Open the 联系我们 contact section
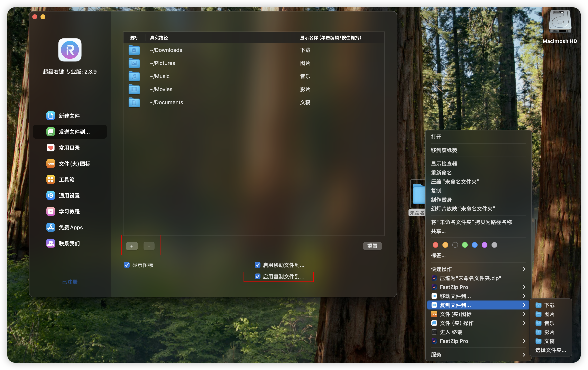 69,243
